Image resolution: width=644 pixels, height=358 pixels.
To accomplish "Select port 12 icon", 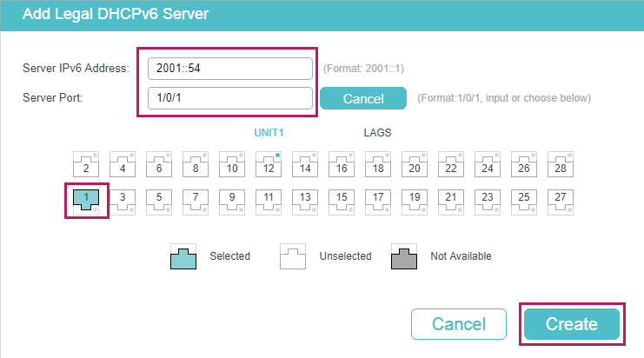I will coord(269,164).
